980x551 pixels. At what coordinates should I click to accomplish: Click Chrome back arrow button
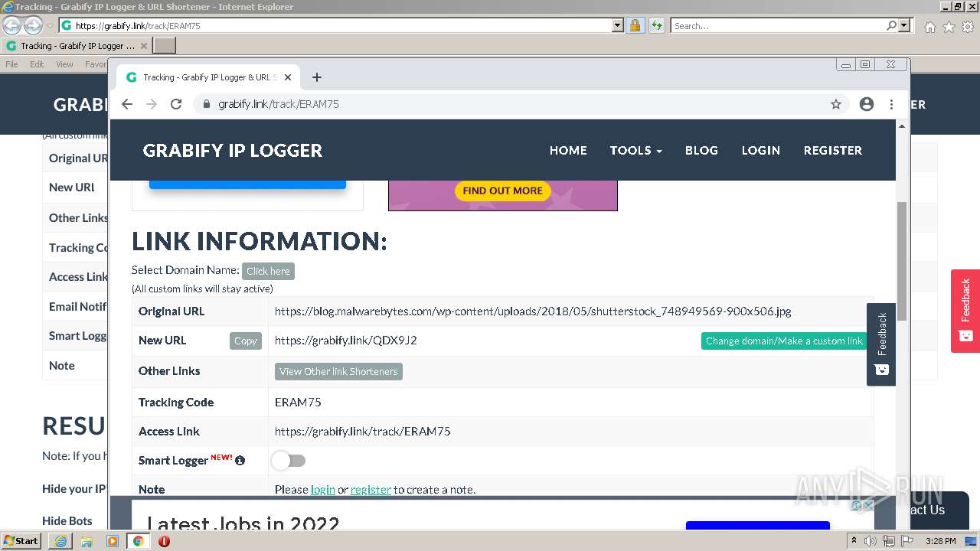(x=127, y=104)
